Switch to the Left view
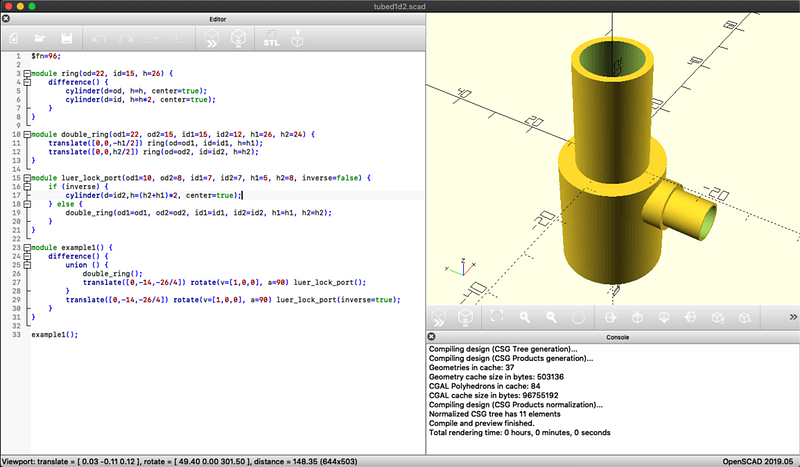Image resolution: width=800 pixels, height=467 pixels. (690, 317)
